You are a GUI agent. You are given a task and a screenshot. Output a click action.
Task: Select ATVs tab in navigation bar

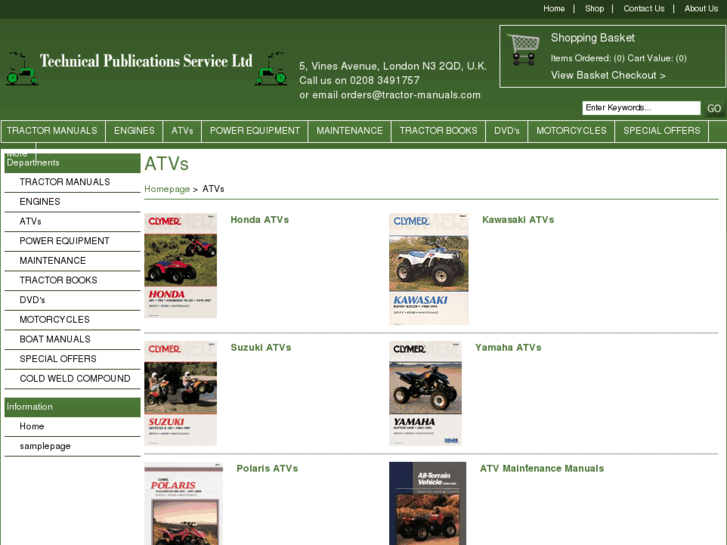(x=182, y=131)
